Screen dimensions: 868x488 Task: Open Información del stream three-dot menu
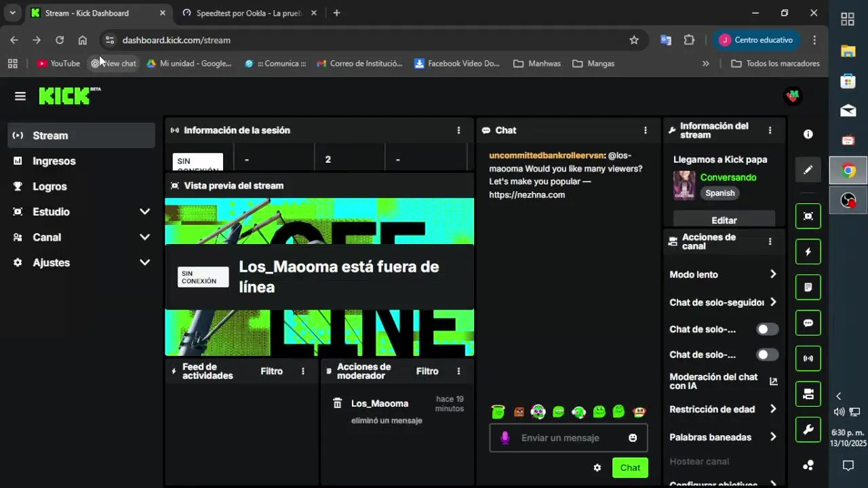point(770,130)
